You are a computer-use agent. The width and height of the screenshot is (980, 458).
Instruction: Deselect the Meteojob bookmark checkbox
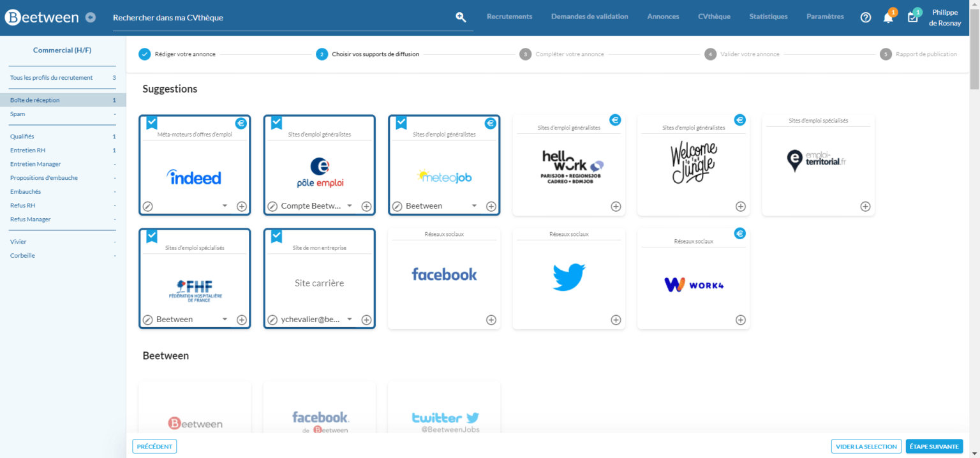click(x=401, y=122)
